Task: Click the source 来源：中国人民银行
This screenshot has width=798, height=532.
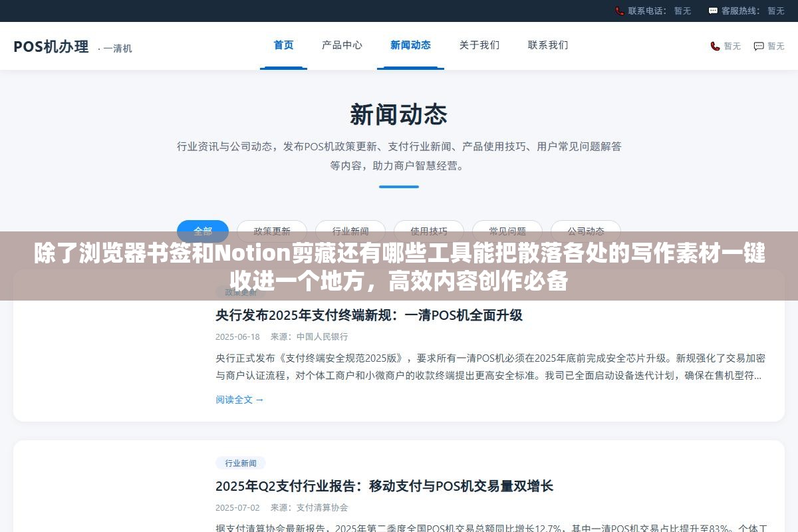Action: 309,336
